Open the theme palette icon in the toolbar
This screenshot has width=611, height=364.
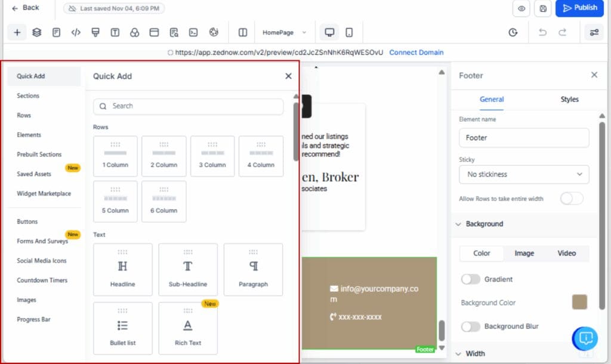(x=214, y=32)
